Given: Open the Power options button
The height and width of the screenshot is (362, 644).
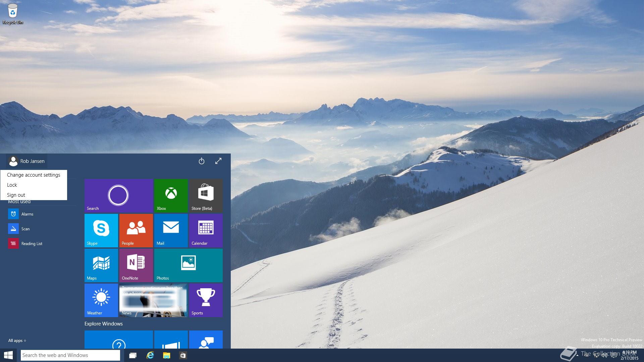Looking at the screenshot, I should [x=202, y=161].
